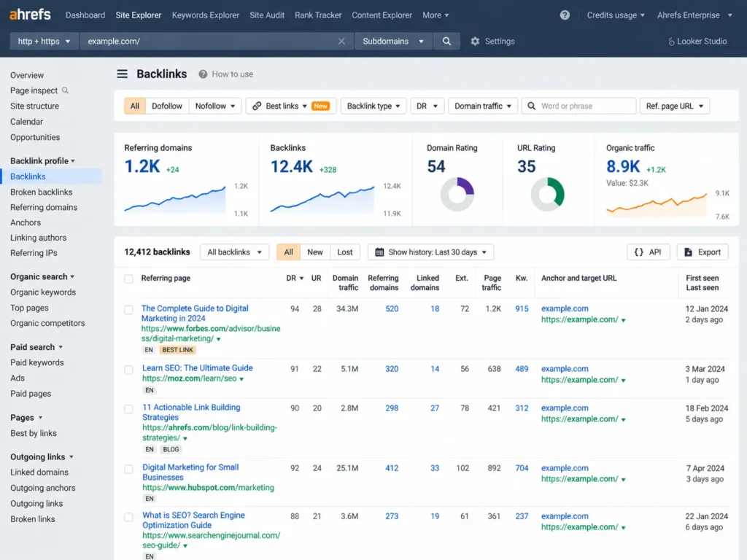Open Learn SEO: The Ultimate Guide link

coord(197,368)
